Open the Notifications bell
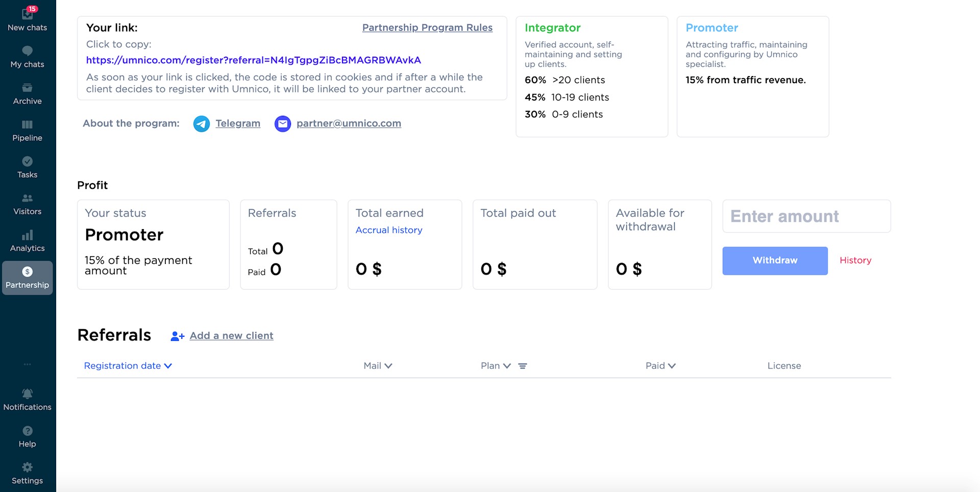This screenshot has width=980, height=492. [28, 400]
